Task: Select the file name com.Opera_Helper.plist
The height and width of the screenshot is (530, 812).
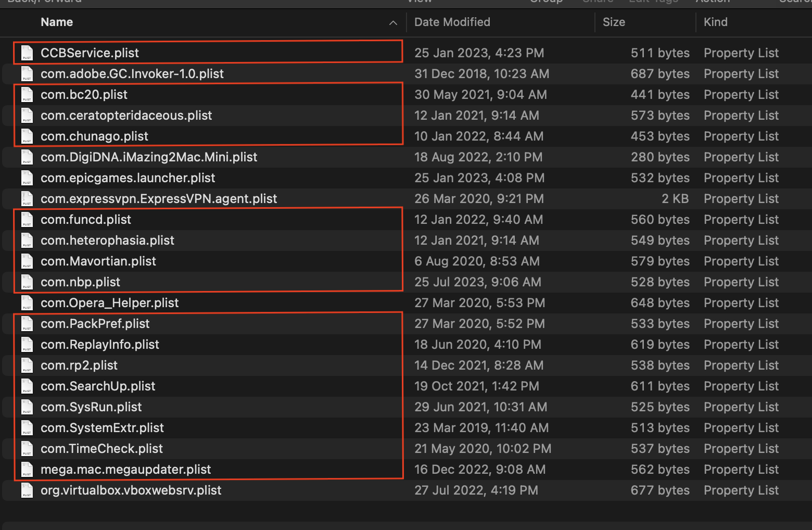Action: 109,302
